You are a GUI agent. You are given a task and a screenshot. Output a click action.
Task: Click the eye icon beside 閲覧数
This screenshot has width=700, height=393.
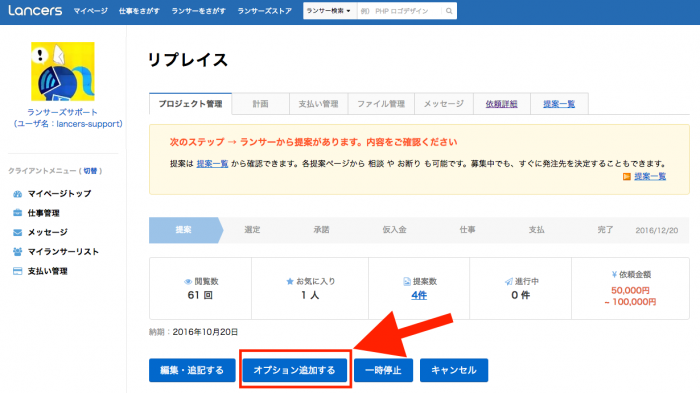[188, 282]
